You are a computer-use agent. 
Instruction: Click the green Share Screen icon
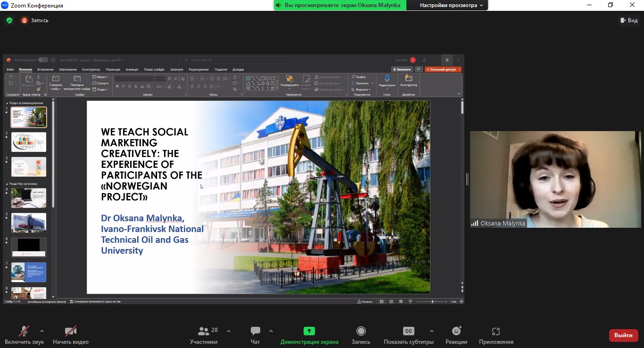pos(309,331)
